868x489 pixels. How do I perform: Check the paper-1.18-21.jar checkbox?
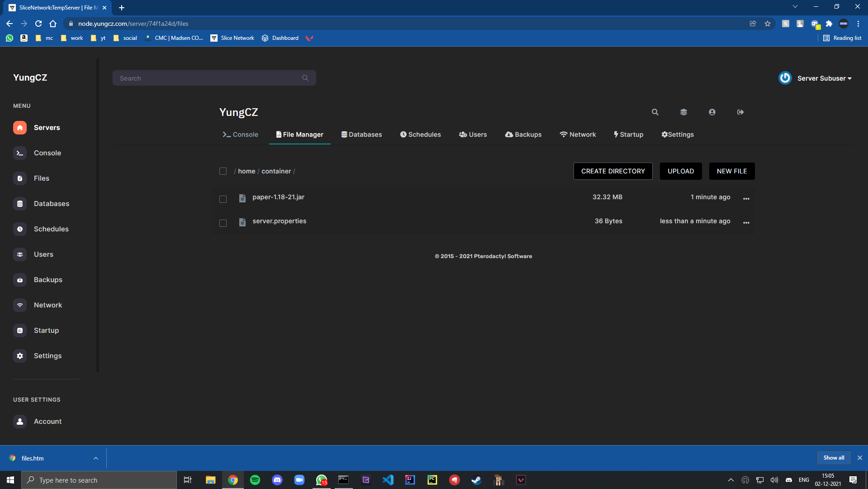tap(223, 199)
